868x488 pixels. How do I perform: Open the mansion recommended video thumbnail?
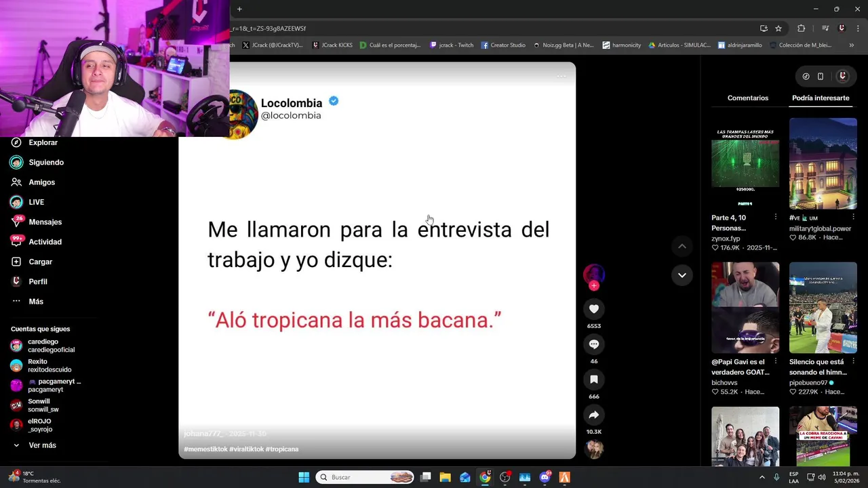pyautogui.click(x=823, y=163)
